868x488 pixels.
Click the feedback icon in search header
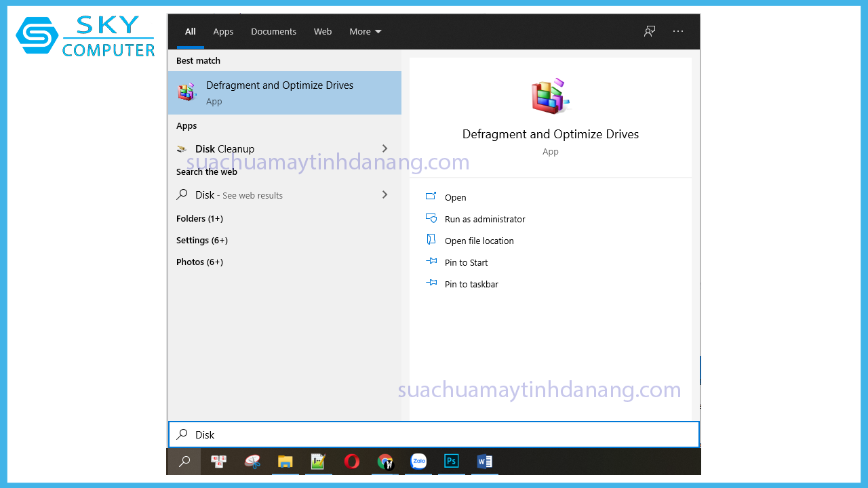(650, 31)
